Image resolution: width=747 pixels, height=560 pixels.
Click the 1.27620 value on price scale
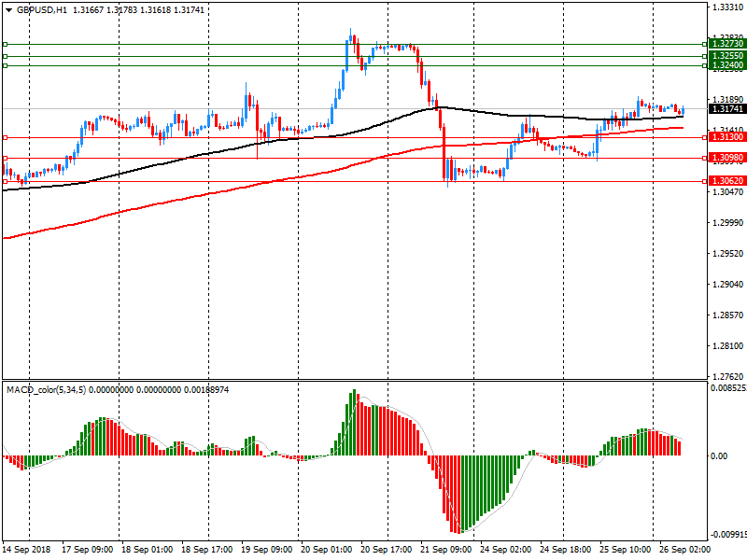726,376
